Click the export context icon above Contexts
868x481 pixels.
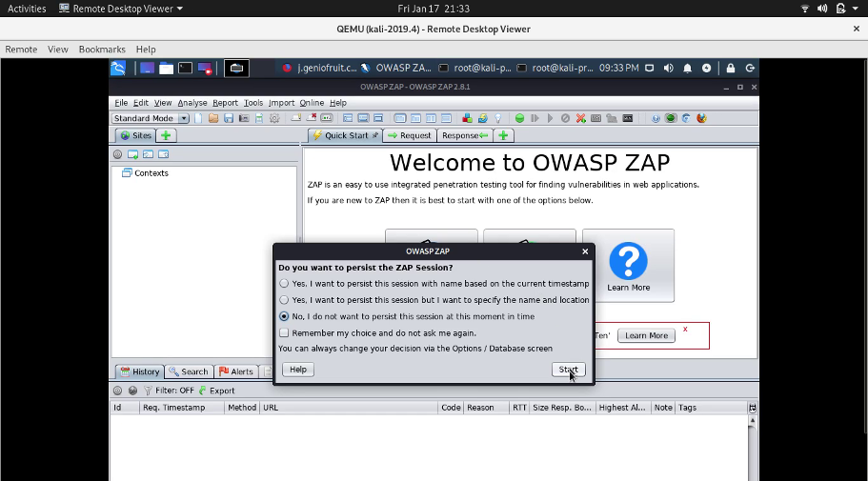coord(163,154)
